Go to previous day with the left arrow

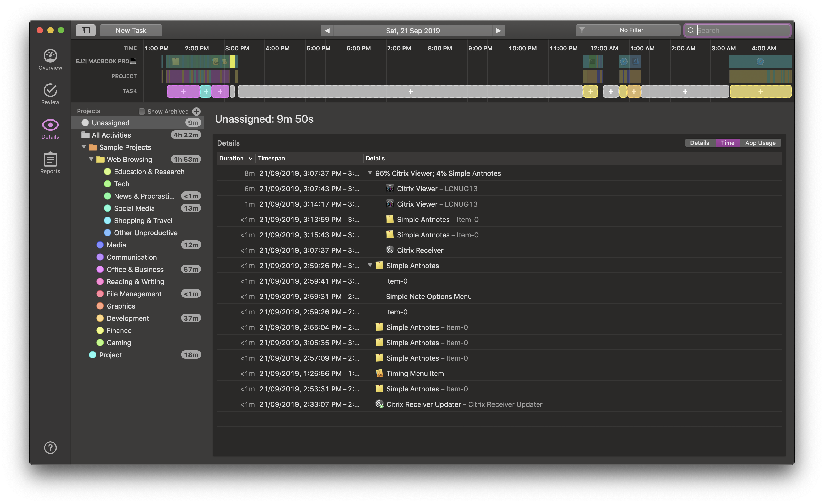327,31
